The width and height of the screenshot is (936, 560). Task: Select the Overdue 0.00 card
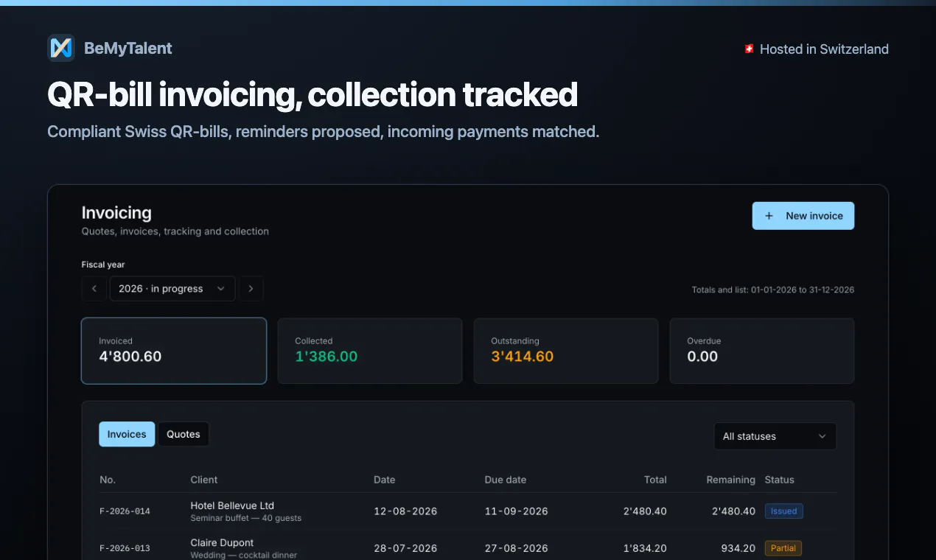point(762,351)
